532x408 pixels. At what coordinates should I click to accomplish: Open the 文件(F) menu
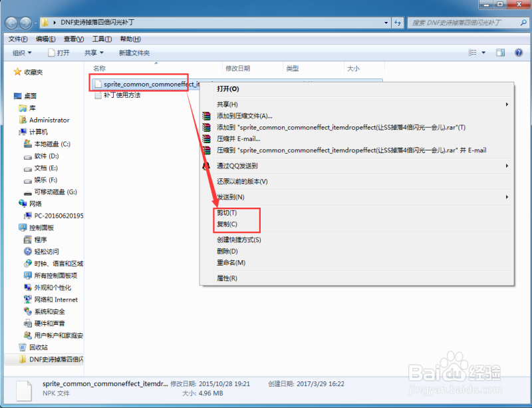[18, 39]
